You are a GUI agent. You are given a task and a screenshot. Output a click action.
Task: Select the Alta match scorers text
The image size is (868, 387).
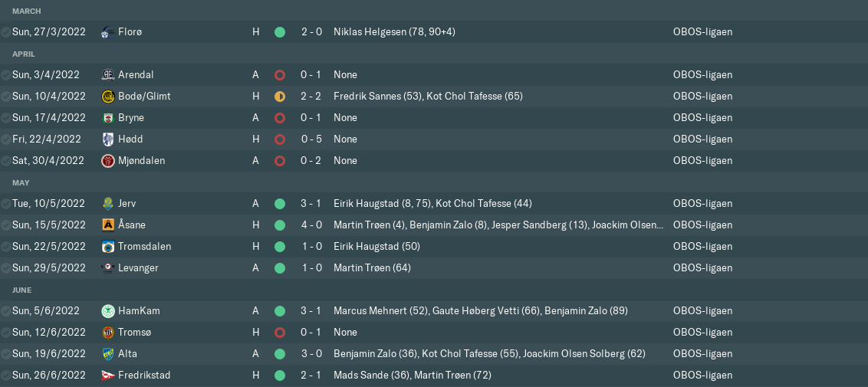pyautogui.click(x=489, y=354)
